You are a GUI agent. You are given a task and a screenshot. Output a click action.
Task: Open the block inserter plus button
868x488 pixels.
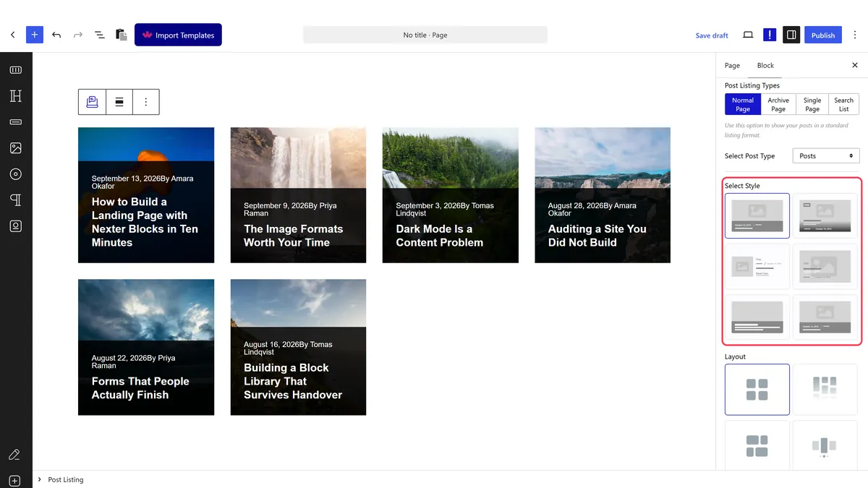[35, 35]
